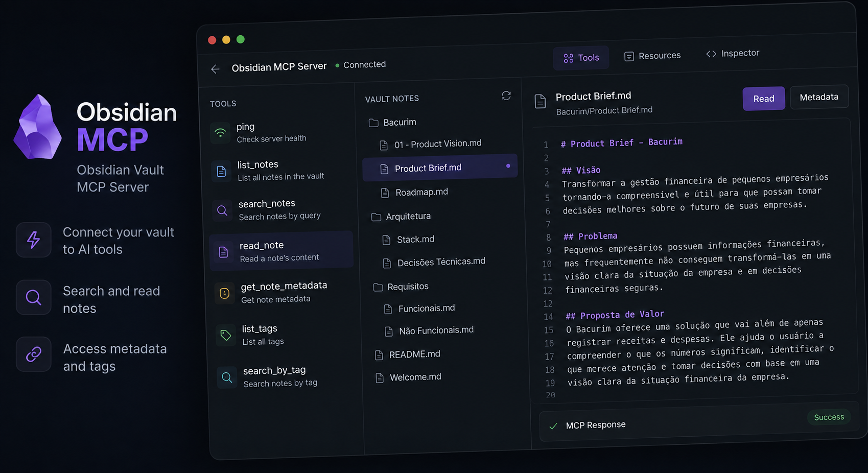The height and width of the screenshot is (473, 868).
Task: Collapse the Requisitos folder
Action: 402,287
